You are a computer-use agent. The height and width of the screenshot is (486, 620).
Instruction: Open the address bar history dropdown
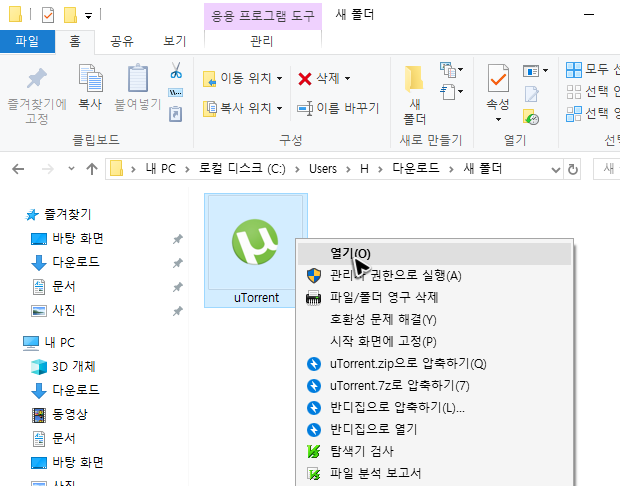[x=556, y=170]
